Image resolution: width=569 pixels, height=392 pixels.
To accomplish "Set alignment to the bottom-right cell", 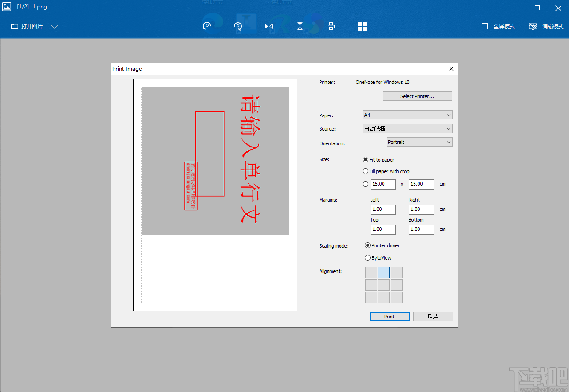I will coord(396,297).
